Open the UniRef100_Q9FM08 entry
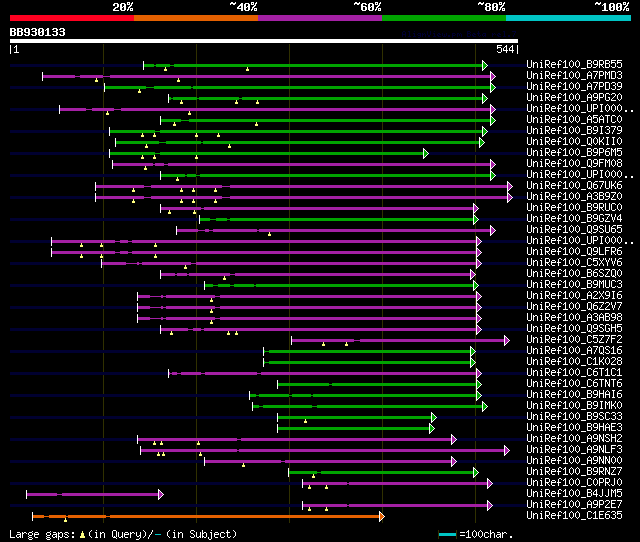 574,164
